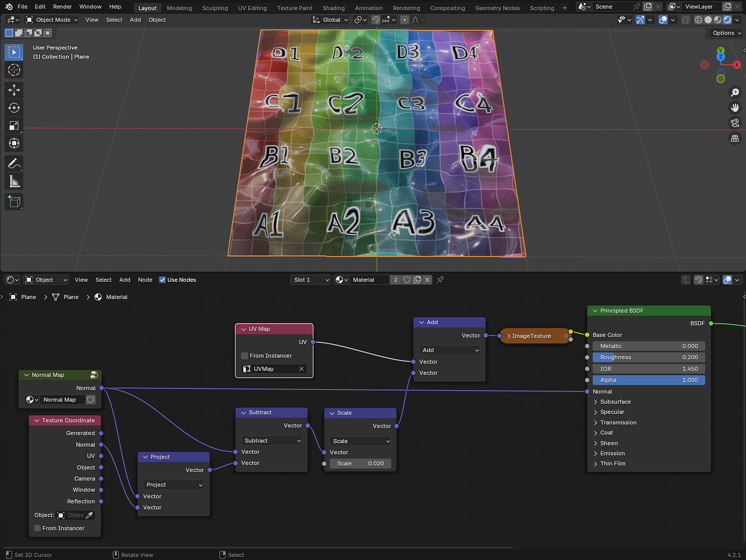This screenshot has height=560, width=746.
Task: Activate the Transform tool
Action: 14,144
